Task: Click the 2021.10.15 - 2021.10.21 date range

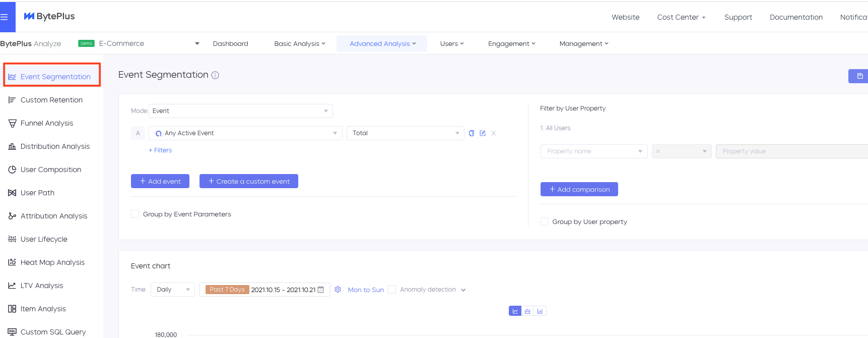Action: [283, 290]
